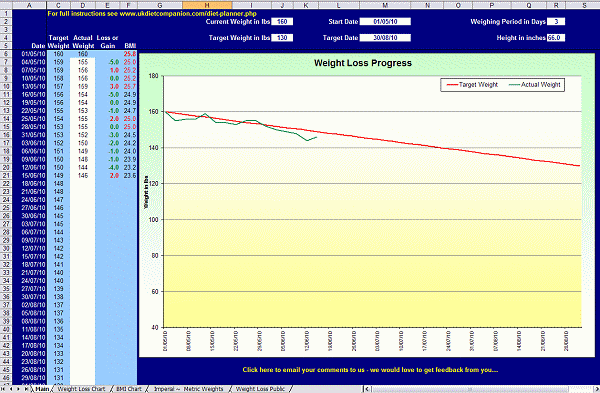
Task: Click the y-axis value 40
Action: click(154, 328)
